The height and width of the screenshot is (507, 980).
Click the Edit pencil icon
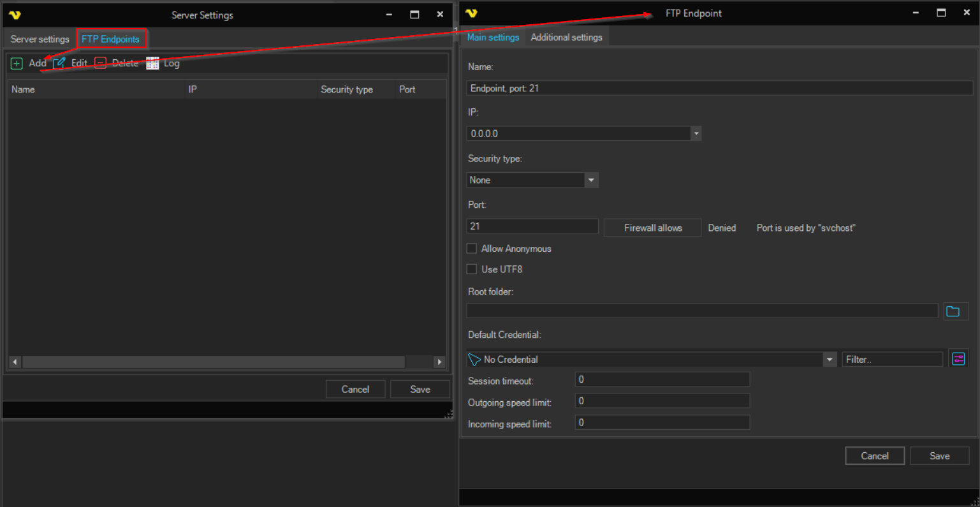(59, 63)
